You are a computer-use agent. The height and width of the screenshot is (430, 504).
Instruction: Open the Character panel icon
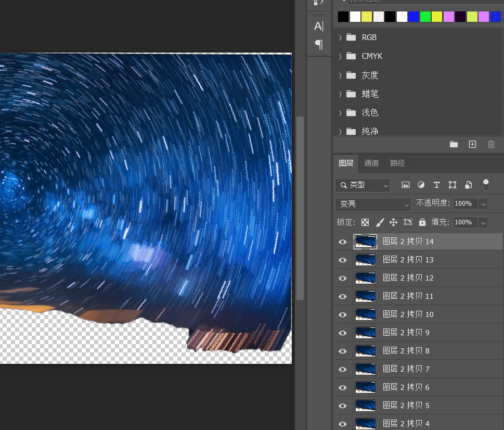tap(319, 27)
